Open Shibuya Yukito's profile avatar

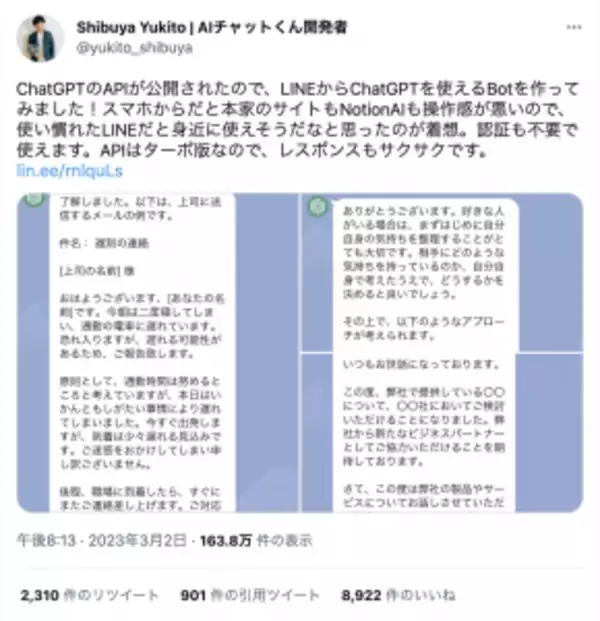[x=40, y=38]
